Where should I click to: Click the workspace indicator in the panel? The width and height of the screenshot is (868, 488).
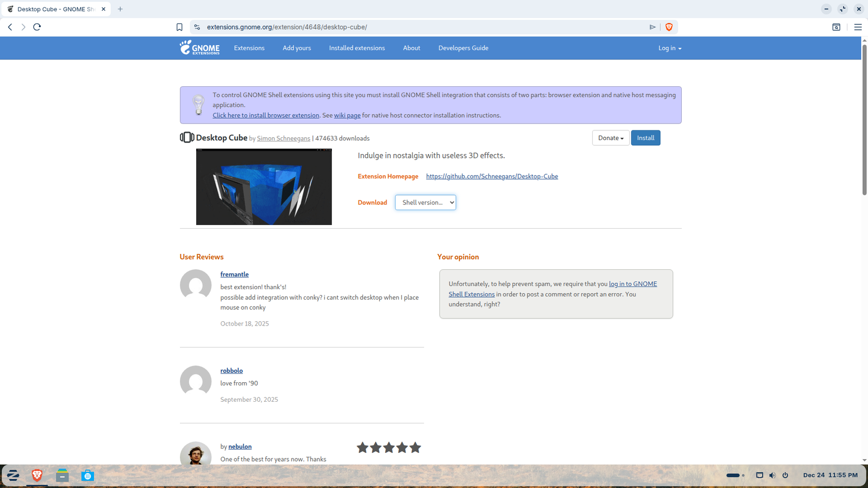pyautogui.click(x=735, y=475)
